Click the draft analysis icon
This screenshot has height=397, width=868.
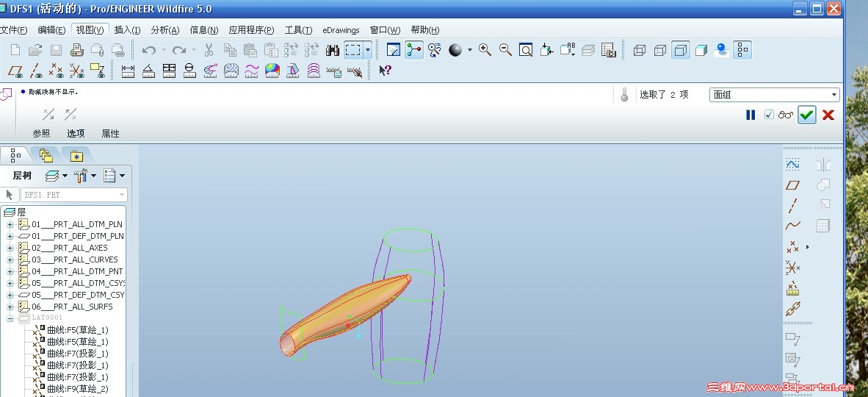pyautogui.click(x=293, y=71)
